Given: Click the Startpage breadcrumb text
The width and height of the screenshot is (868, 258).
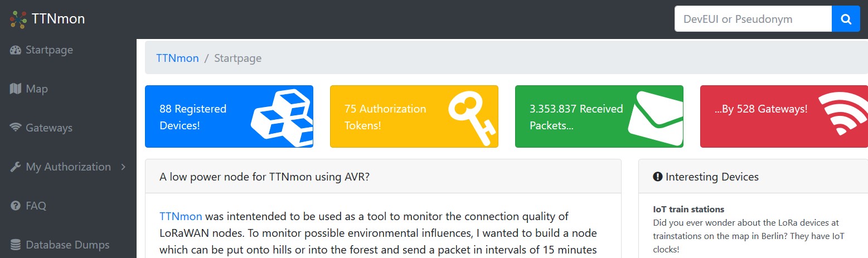Looking at the screenshot, I should coord(238,58).
